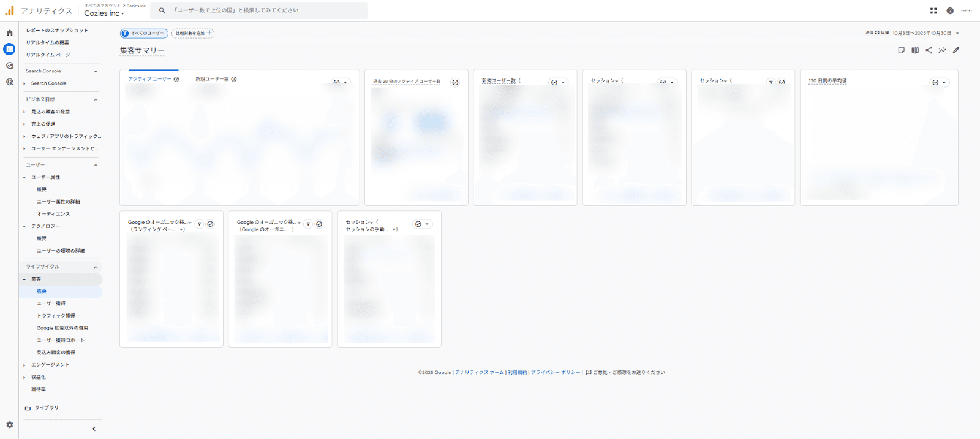Open オーディエンス report

pos(53,214)
